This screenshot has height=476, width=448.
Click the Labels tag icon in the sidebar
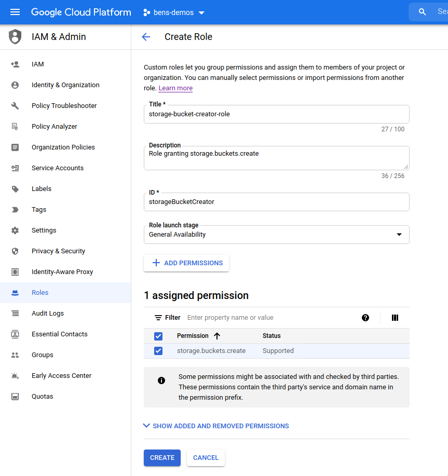(15, 189)
